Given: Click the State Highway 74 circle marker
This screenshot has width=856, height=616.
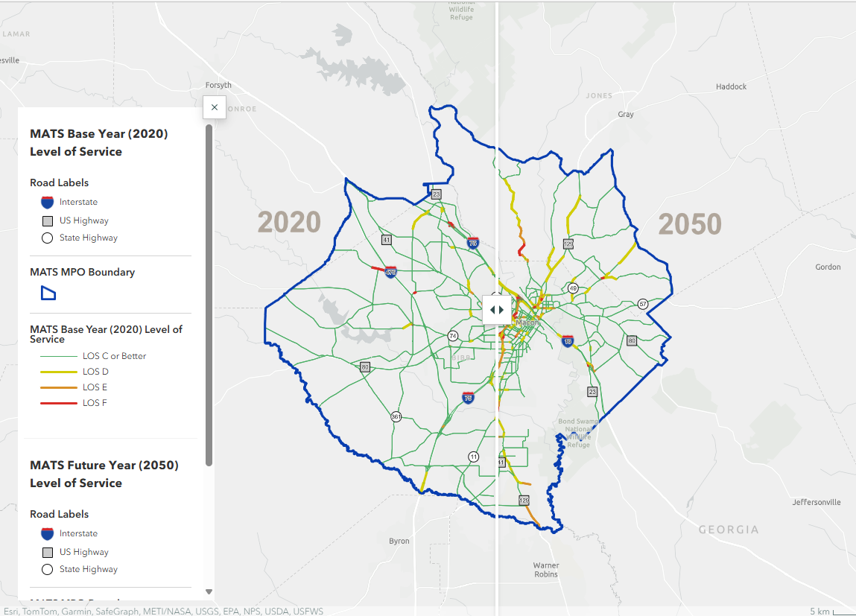Looking at the screenshot, I should tap(452, 336).
